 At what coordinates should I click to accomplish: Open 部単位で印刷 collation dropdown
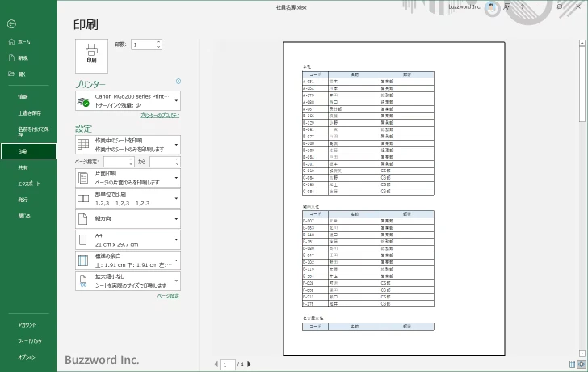[128, 199]
